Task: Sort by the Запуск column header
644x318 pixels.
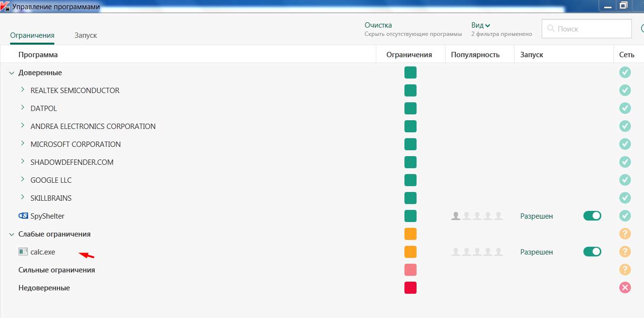Action: (x=531, y=55)
